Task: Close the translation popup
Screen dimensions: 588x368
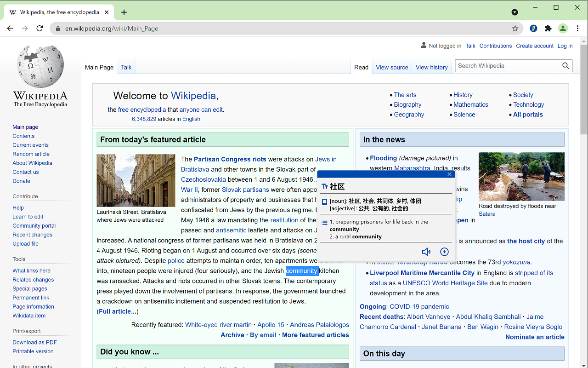Action: pyautogui.click(x=450, y=174)
